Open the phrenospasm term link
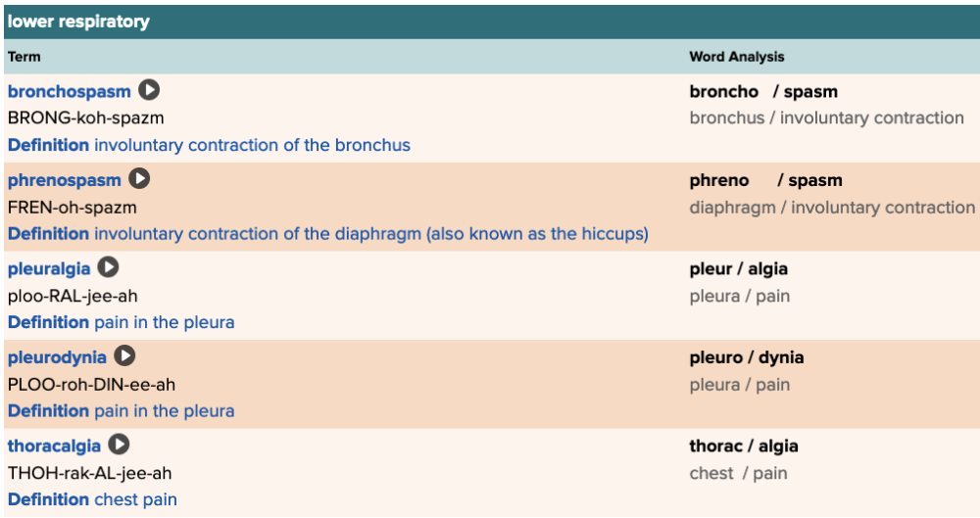 [x=65, y=180]
